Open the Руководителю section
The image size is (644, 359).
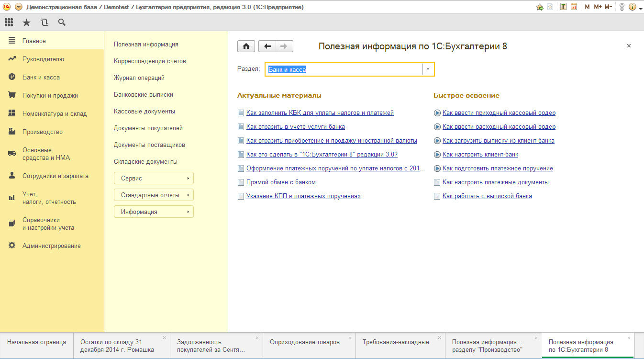point(52,59)
